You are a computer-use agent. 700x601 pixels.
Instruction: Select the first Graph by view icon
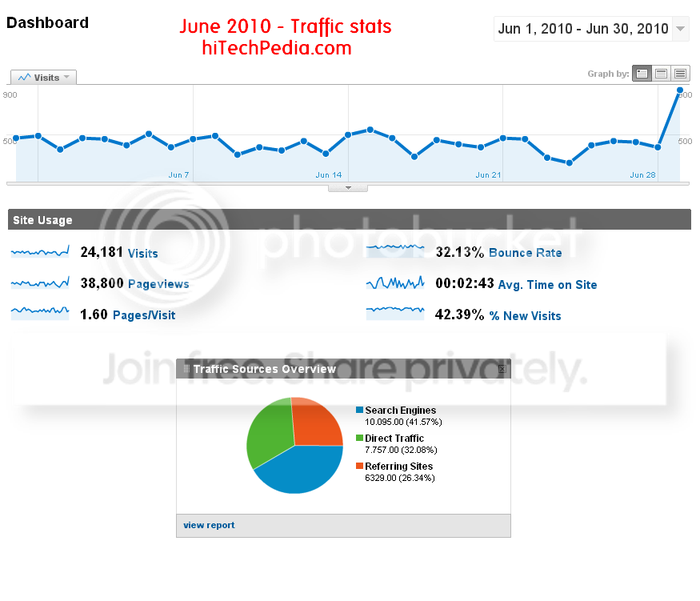[x=642, y=74]
